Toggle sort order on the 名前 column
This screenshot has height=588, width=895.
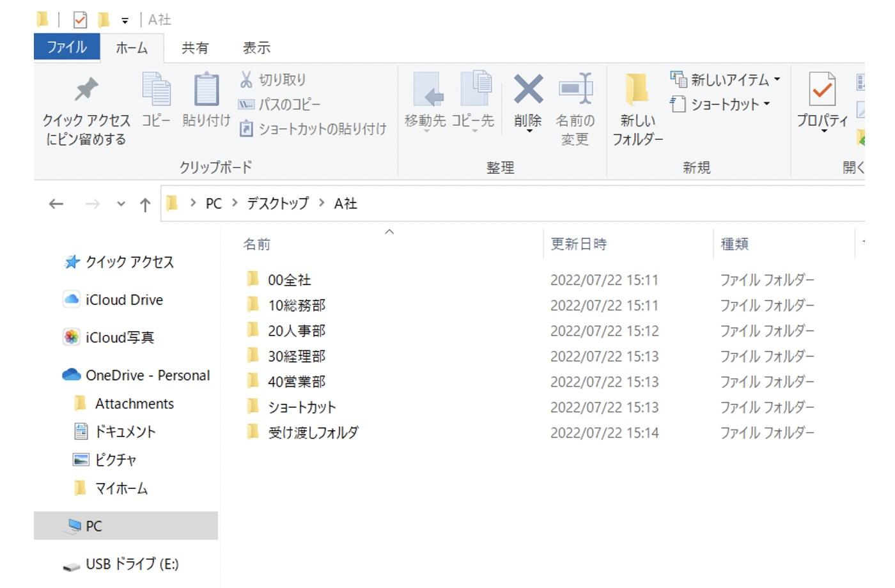[x=258, y=244]
